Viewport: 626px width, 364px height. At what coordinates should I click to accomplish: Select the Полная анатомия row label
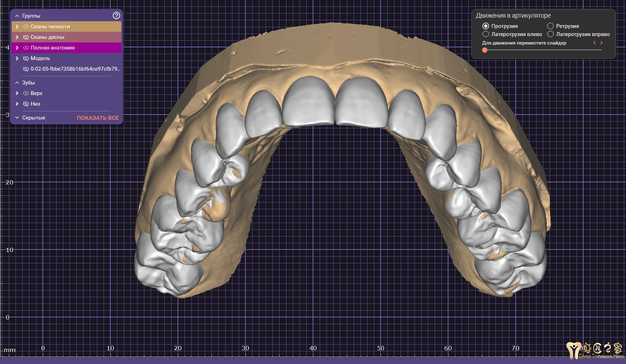[53, 48]
